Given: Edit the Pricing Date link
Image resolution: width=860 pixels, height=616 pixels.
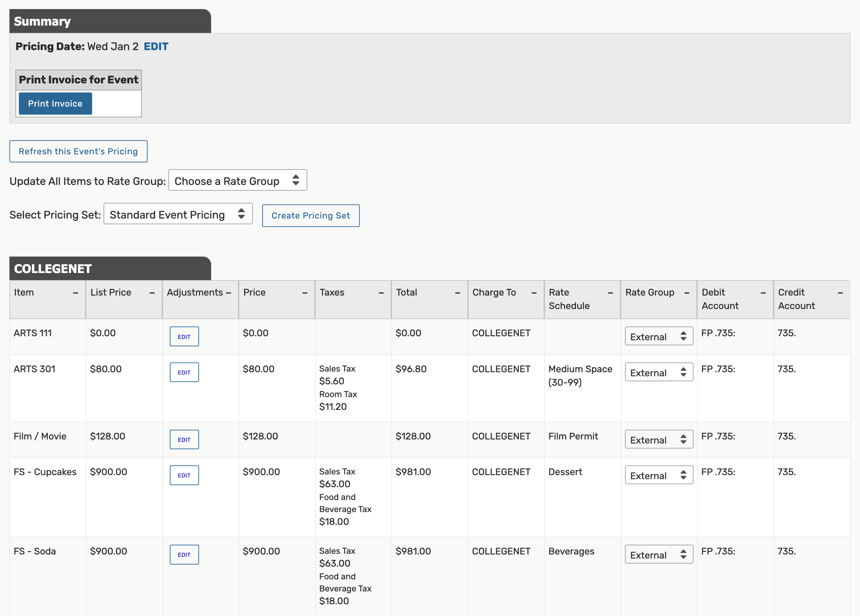Looking at the screenshot, I should [156, 46].
